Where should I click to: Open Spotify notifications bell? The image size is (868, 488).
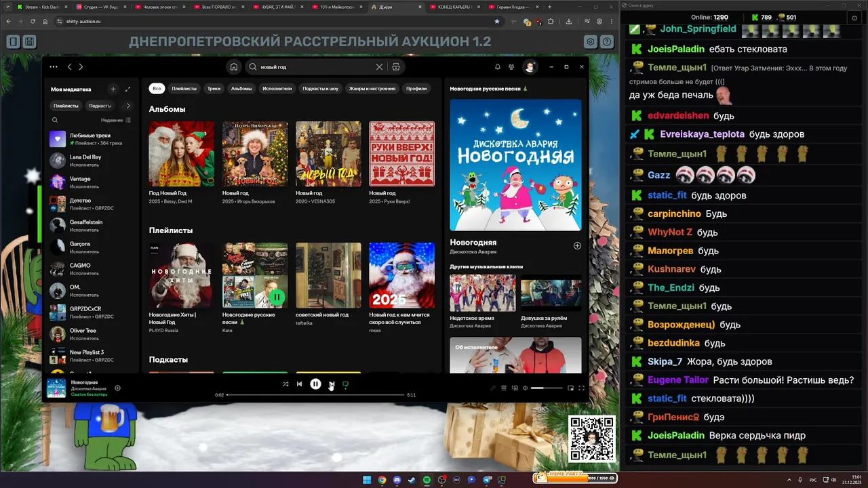click(x=497, y=67)
